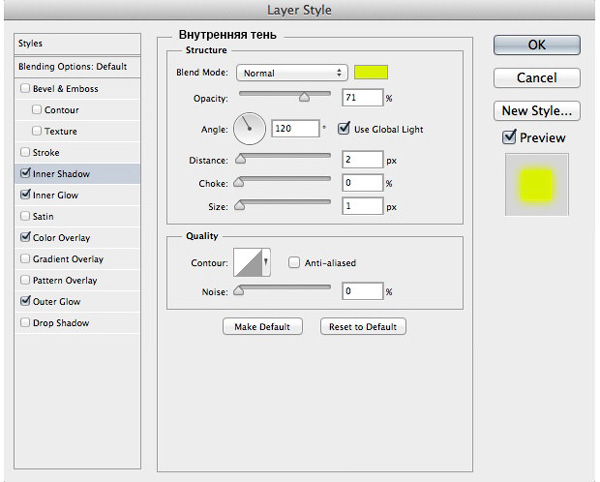This screenshot has width=600, height=482.
Task: Enable the Gradient Overlay checkbox
Action: coord(25,259)
